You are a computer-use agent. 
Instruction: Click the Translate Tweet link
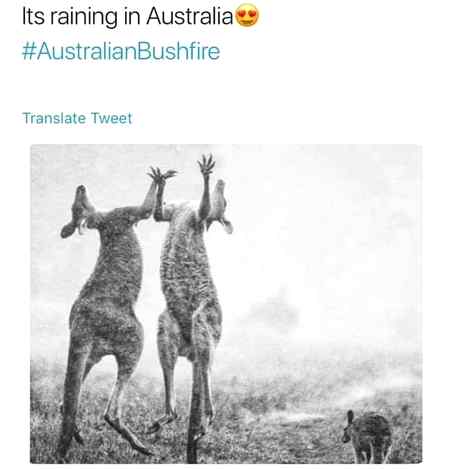(77, 118)
